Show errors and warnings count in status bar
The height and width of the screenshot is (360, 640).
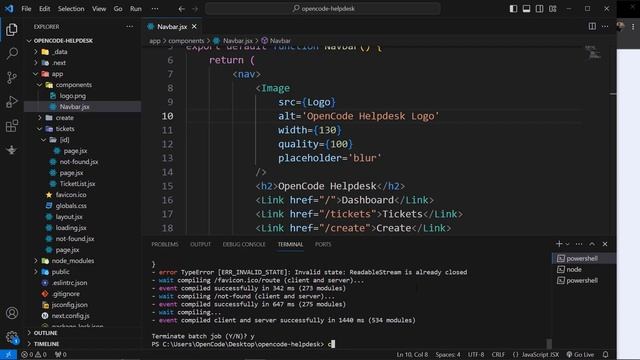(x=34, y=355)
